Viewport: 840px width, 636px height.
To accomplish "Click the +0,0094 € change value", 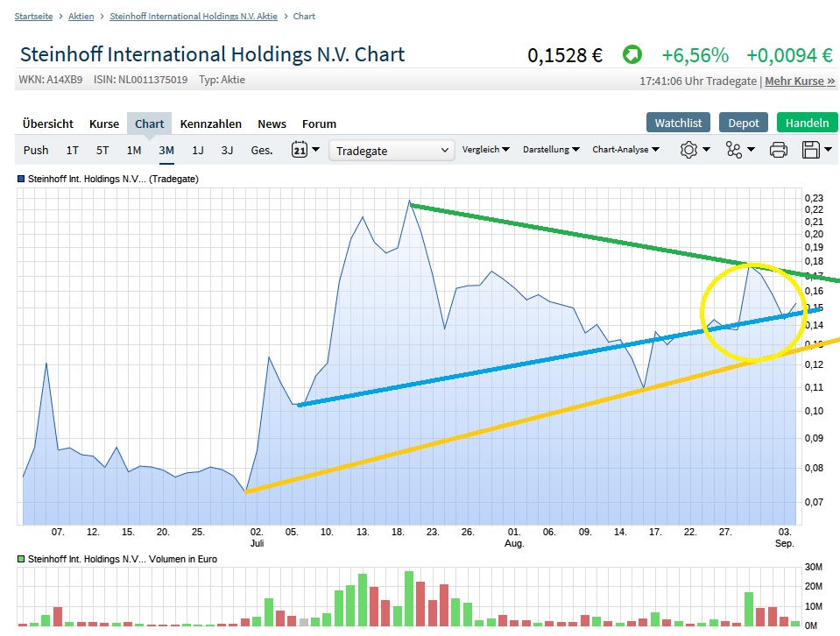I will tap(789, 55).
